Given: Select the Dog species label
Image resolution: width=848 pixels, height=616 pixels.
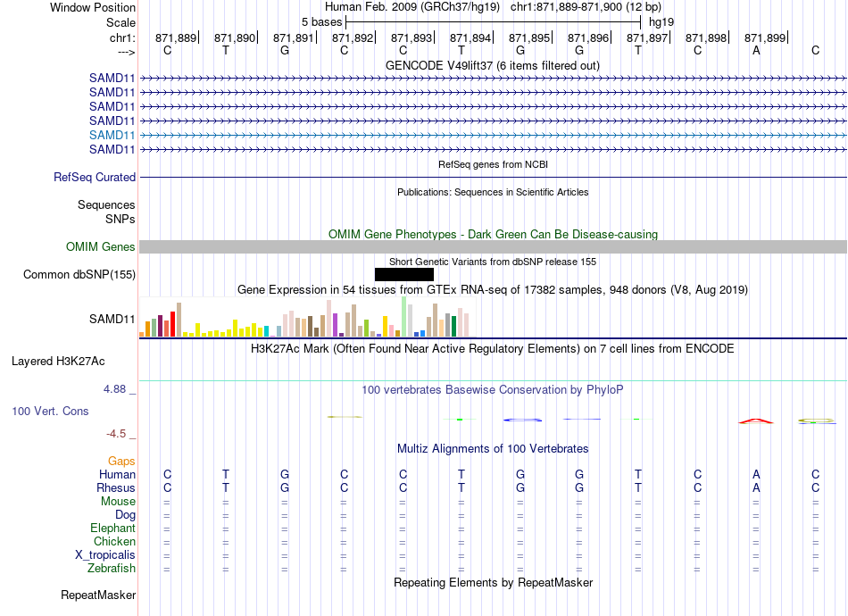Looking at the screenshot, I should coord(125,515).
